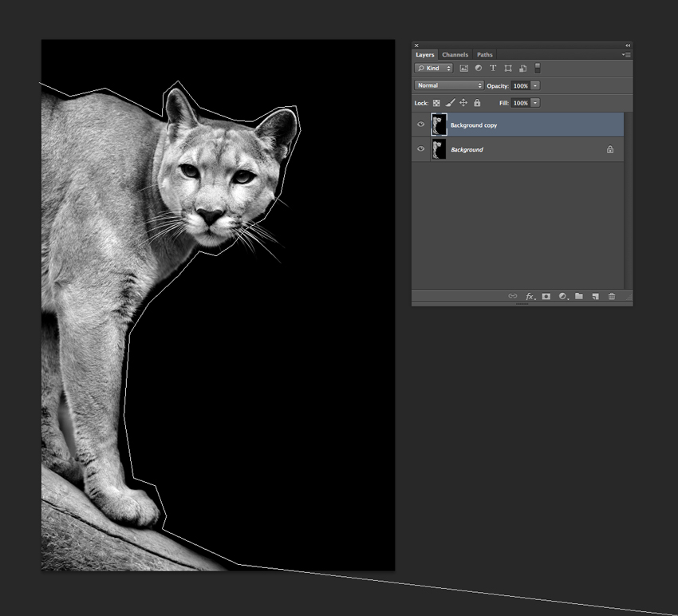Screen dimensions: 678x616
Task: Close the Layers panel with X
Action: pos(416,45)
